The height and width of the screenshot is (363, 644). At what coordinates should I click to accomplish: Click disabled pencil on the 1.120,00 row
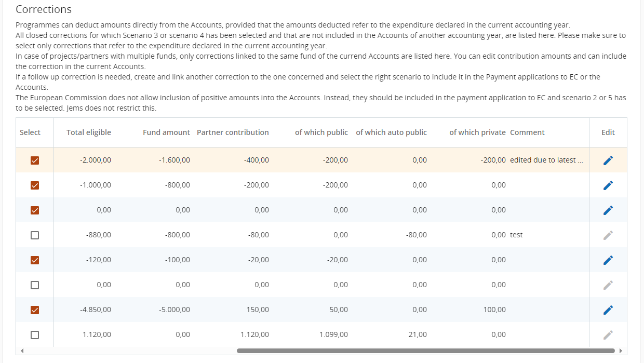608,335
